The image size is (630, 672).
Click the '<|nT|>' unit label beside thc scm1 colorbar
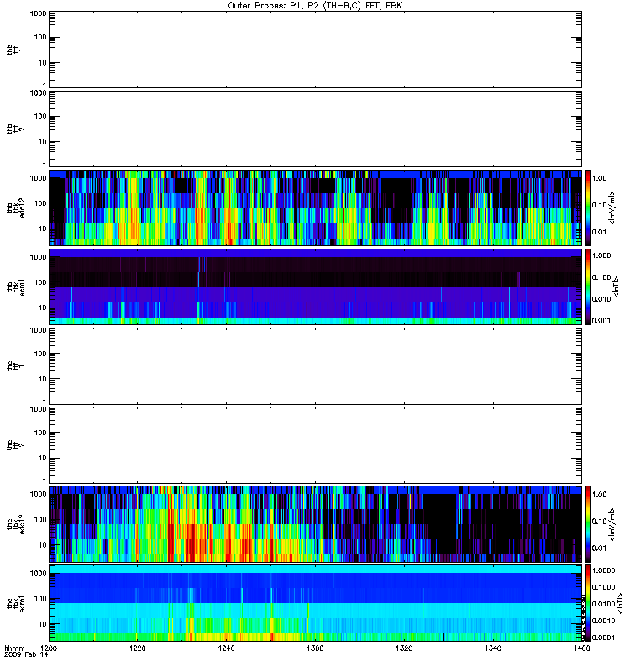pyautogui.click(x=620, y=603)
